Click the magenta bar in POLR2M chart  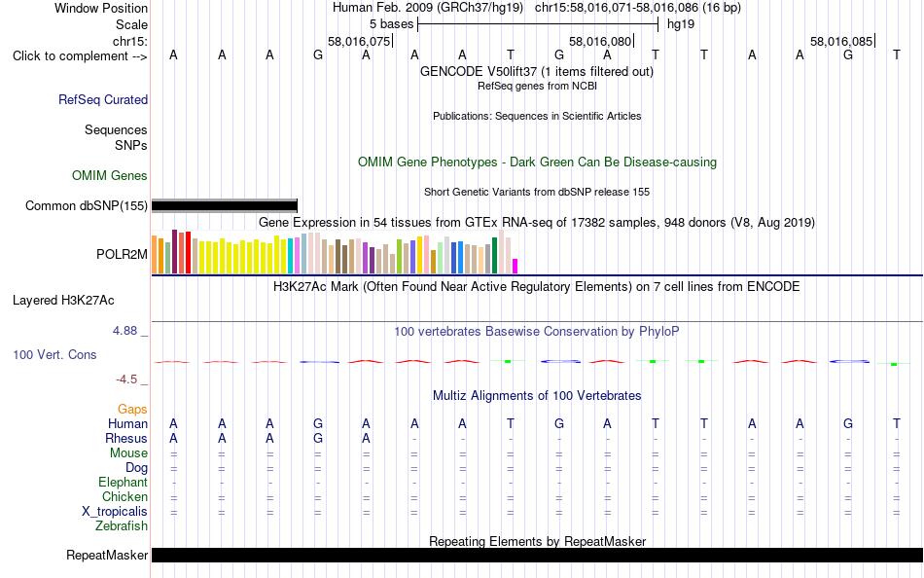point(515,266)
